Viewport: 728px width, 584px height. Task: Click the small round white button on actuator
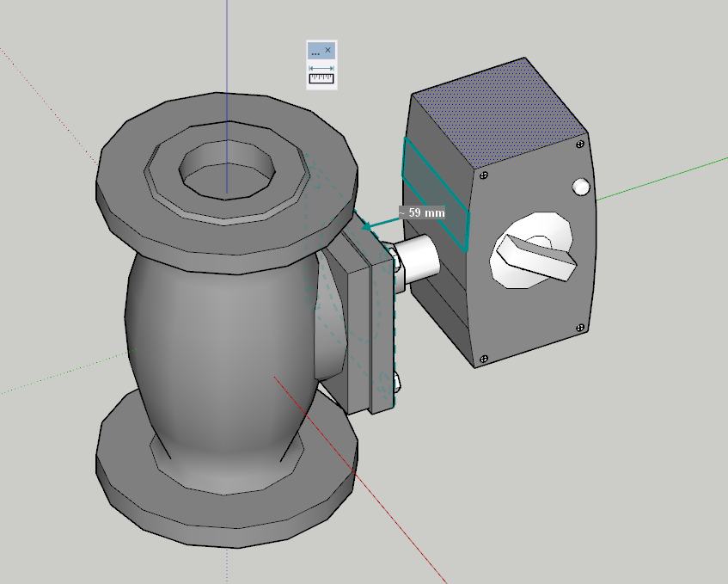[581, 186]
